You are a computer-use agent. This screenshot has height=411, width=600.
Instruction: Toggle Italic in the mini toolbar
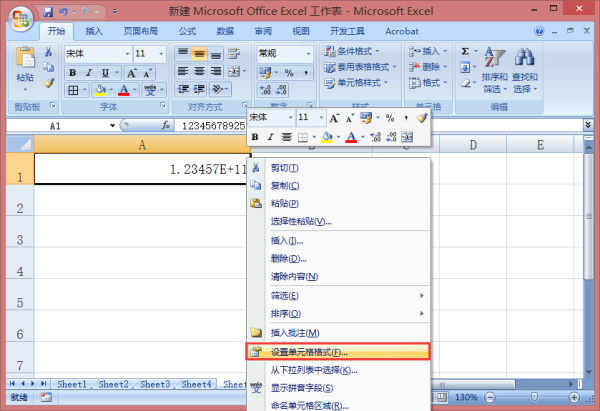(270, 137)
